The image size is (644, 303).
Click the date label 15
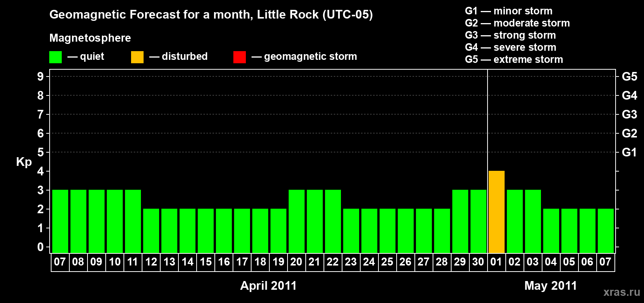[206, 262]
